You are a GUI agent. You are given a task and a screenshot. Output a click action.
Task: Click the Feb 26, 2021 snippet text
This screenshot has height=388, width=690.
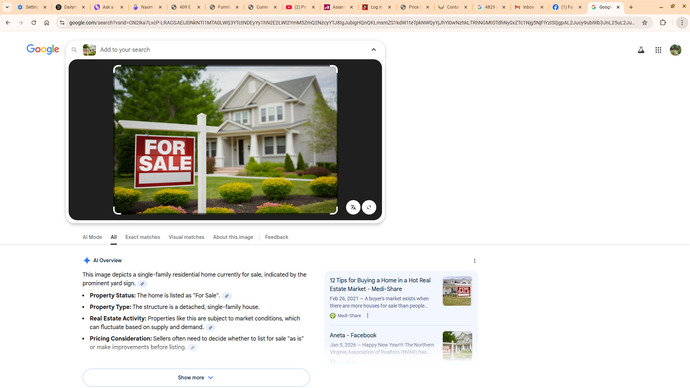tap(379, 302)
